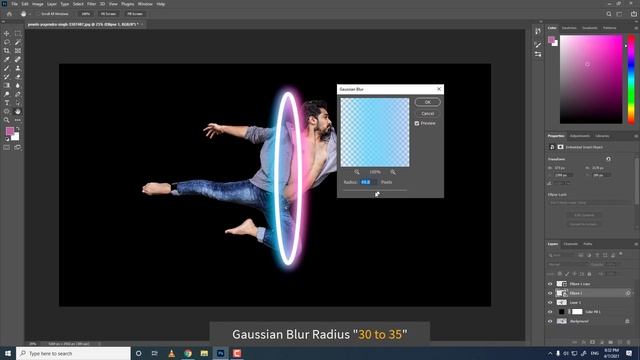The width and height of the screenshot is (640, 360).
Task: Select the Crop tool
Action: pyautogui.click(x=7, y=51)
